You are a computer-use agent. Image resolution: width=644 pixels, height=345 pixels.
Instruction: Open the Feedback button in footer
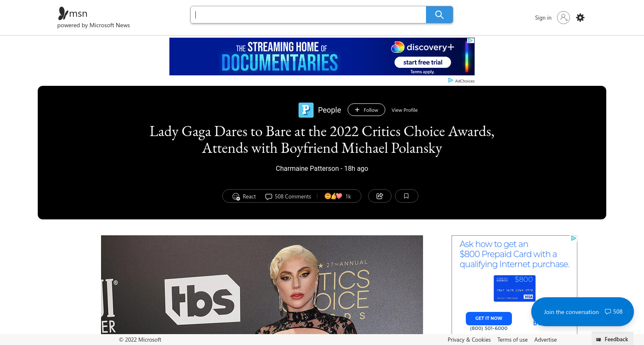click(612, 339)
